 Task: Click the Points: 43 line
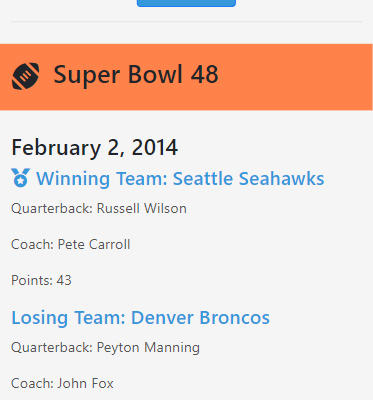[x=41, y=280]
